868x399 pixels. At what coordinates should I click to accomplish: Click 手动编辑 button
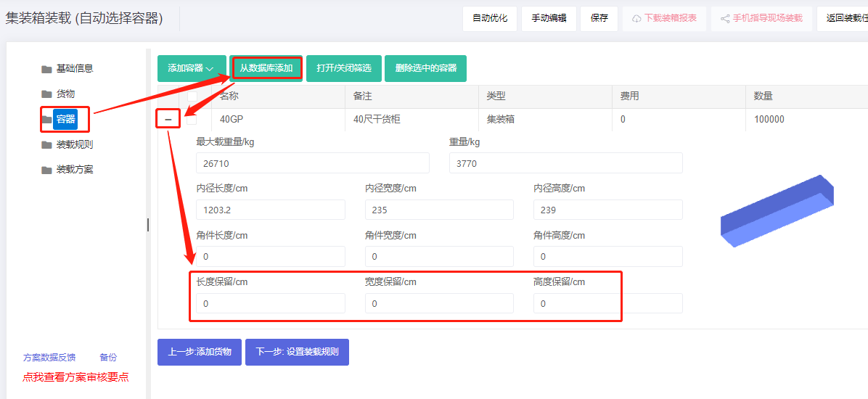(x=549, y=18)
